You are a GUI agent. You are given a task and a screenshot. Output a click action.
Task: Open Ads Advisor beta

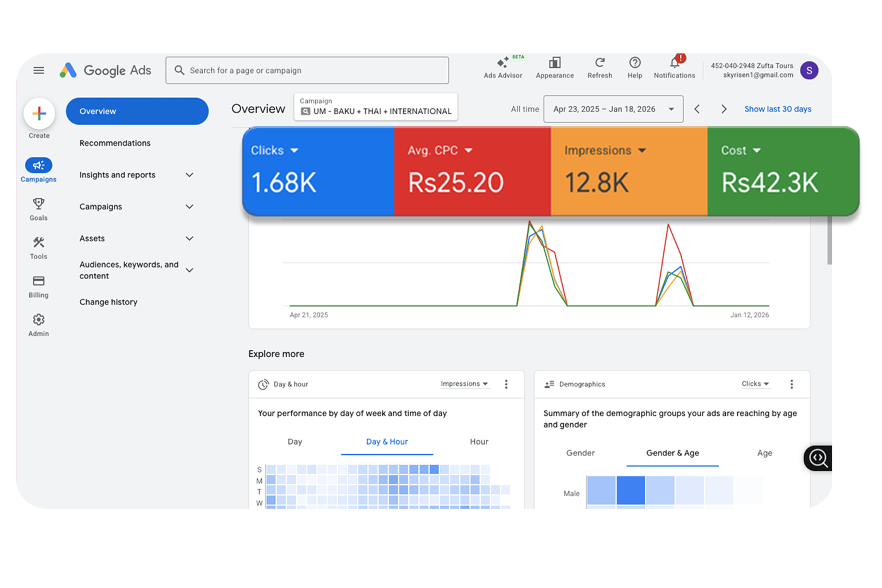(503, 67)
